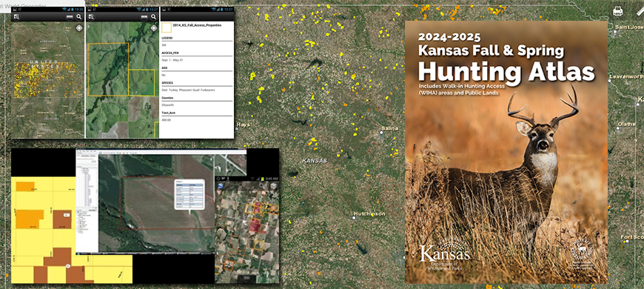Click the Hunting Atlas cover image

506,152
